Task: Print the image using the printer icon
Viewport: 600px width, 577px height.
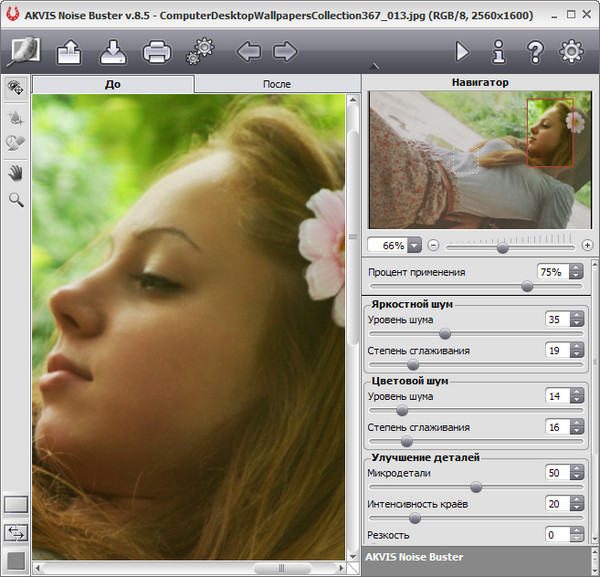Action: tap(157, 51)
